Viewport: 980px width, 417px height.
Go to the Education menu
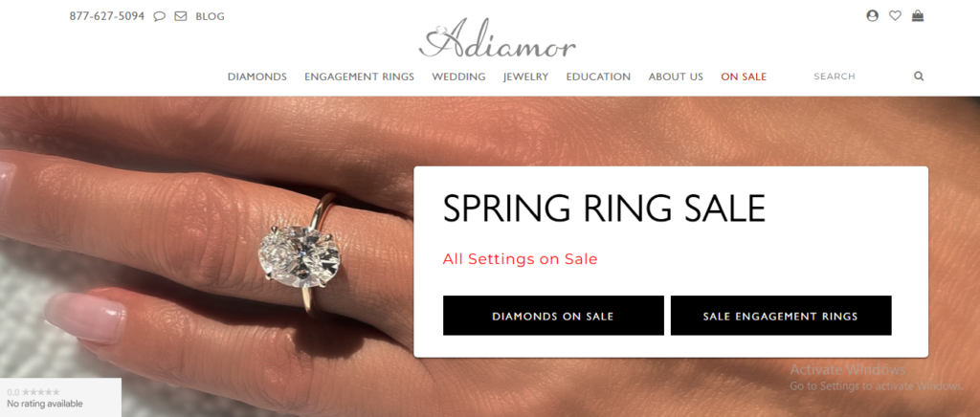tap(598, 77)
